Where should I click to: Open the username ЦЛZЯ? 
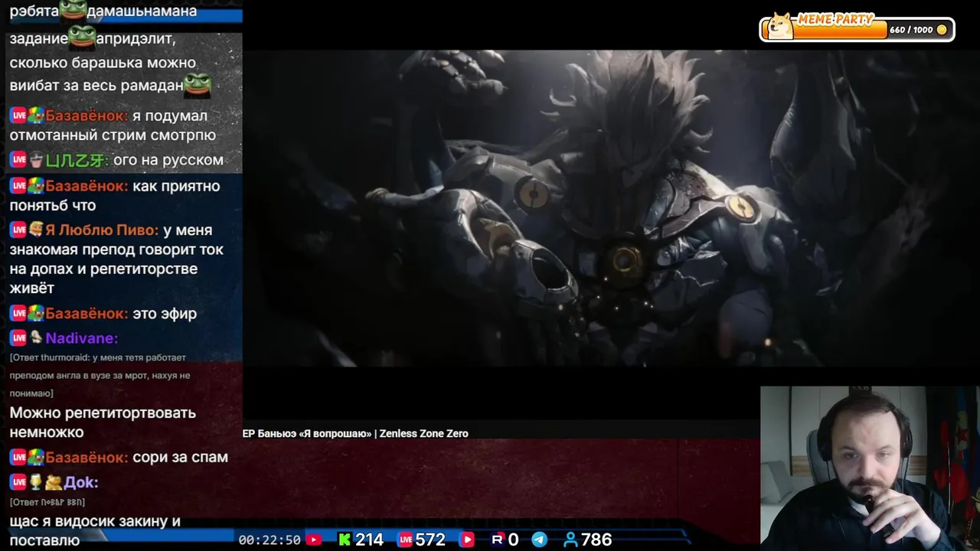click(77, 160)
